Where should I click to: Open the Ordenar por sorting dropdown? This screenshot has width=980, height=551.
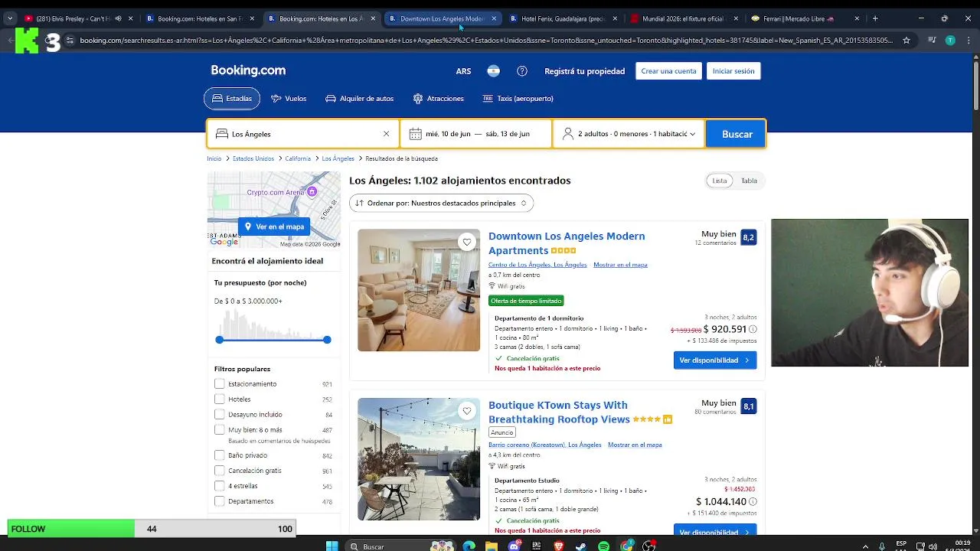pyautogui.click(x=441, y=203)
